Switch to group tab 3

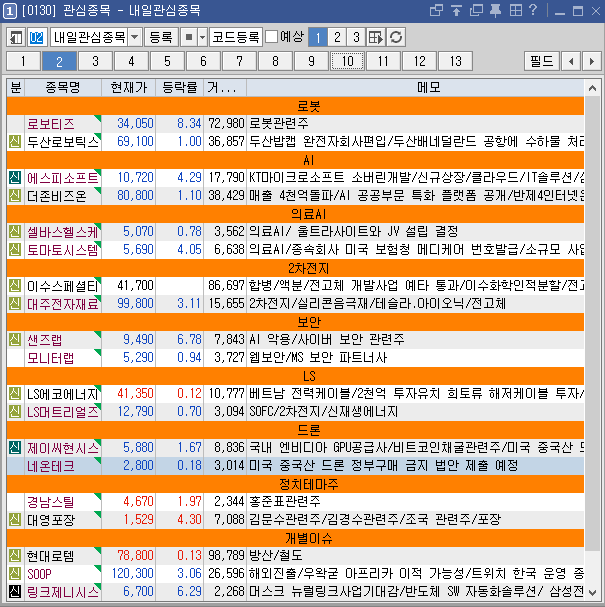(95, 61)
